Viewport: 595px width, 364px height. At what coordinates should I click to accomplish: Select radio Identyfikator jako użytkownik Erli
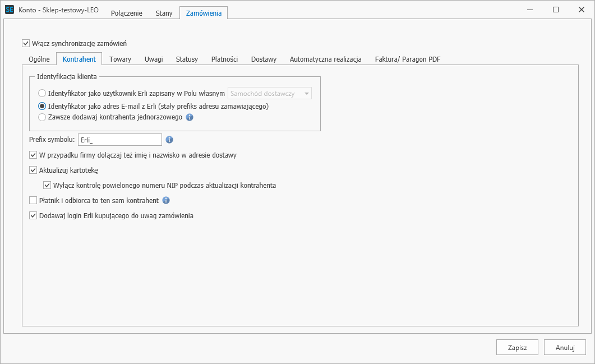[42, 93]
